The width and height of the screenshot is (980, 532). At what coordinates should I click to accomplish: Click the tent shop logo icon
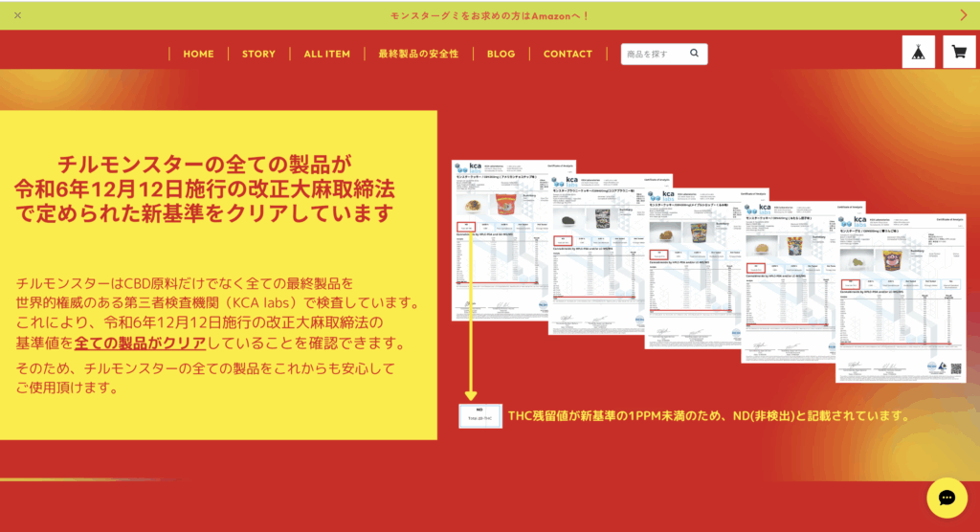click(x=918, y=52)
